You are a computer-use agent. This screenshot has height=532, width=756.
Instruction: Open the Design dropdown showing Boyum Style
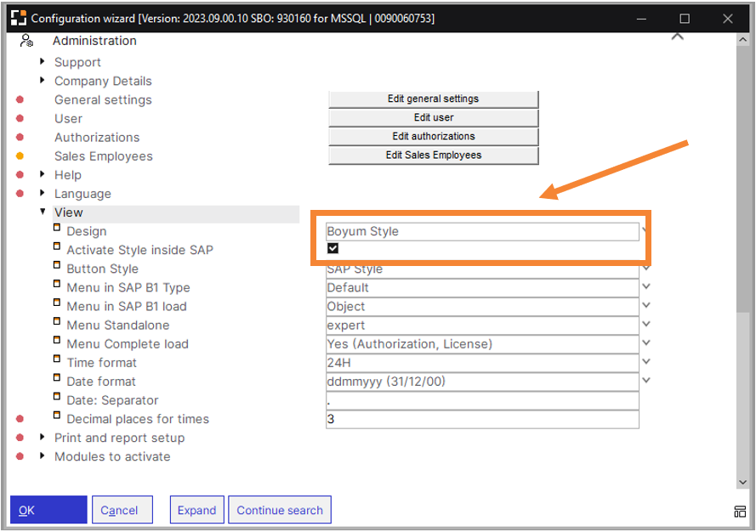click(645, 230)
